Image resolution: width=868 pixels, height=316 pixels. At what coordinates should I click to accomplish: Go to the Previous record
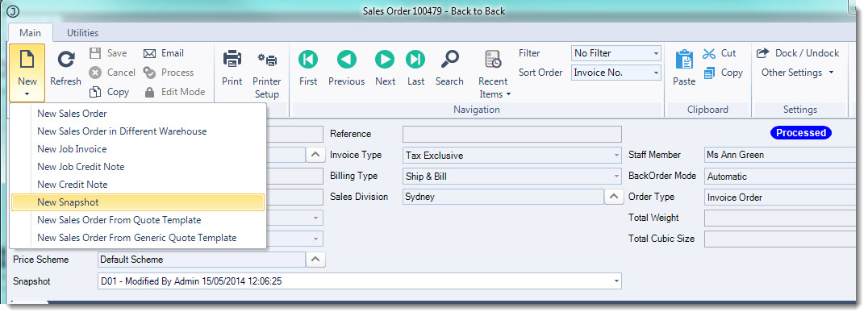pyautogui.click(x=347, y=59)
